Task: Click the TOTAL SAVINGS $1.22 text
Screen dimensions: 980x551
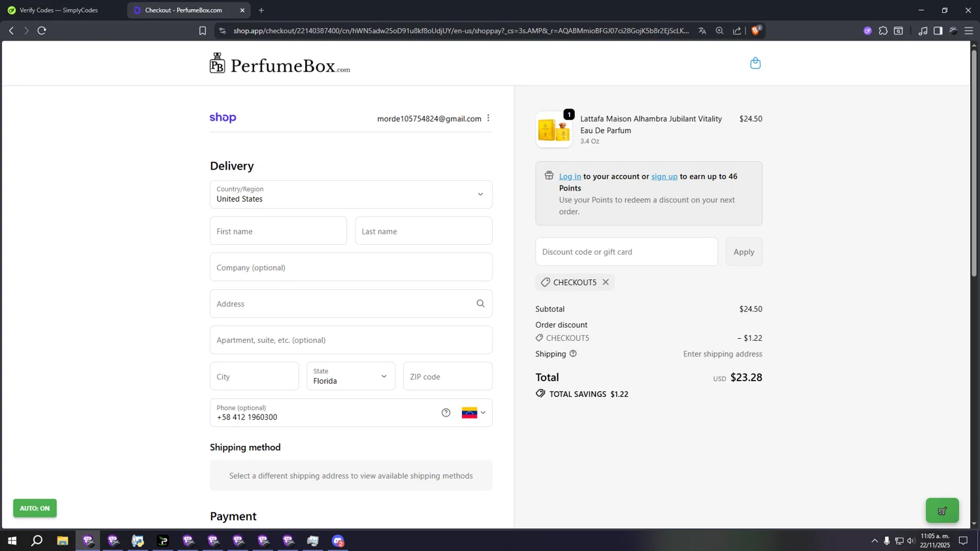Action: pyautogui.click(x=589, y=394)
